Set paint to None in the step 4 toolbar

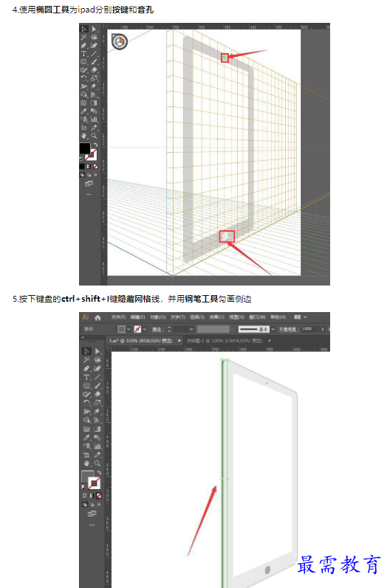tap(95, 166)
